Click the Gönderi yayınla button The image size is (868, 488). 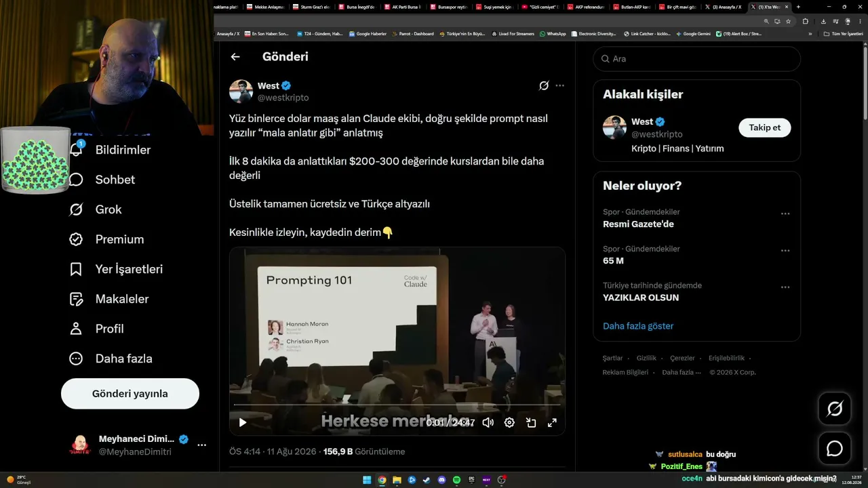pyautogui.click(x=130, y=394)
